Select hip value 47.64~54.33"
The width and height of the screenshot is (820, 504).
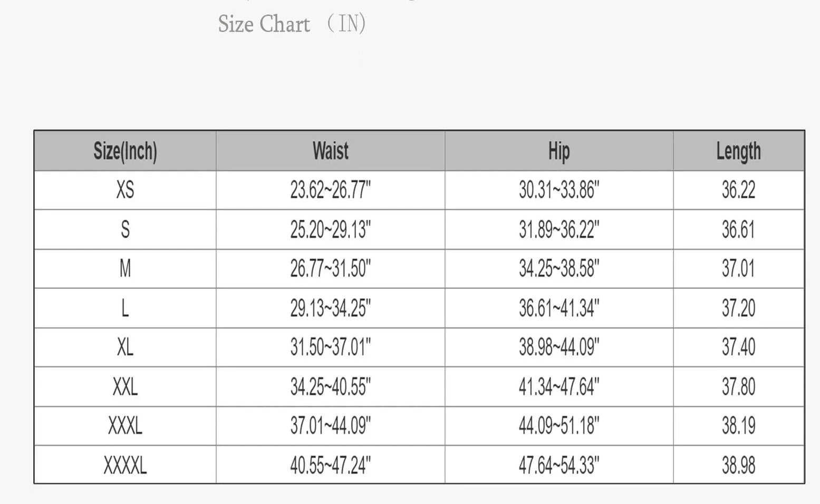point(559,465)
